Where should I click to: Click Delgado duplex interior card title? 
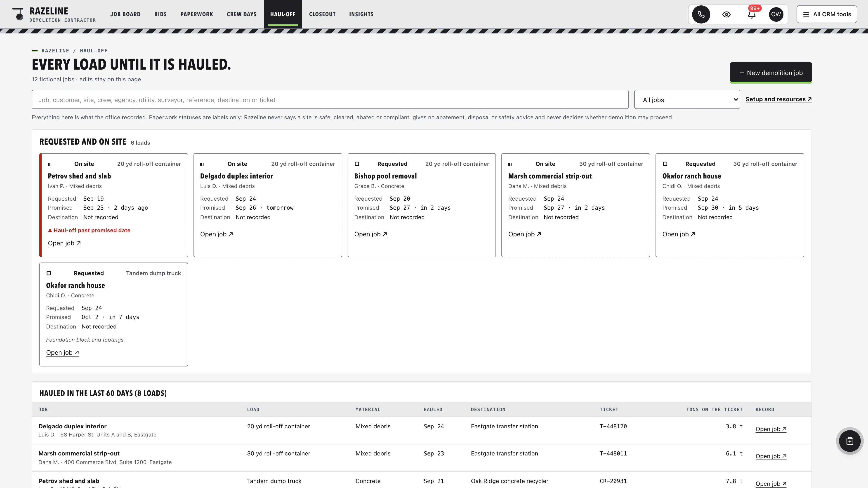click(x=236, y=176)
